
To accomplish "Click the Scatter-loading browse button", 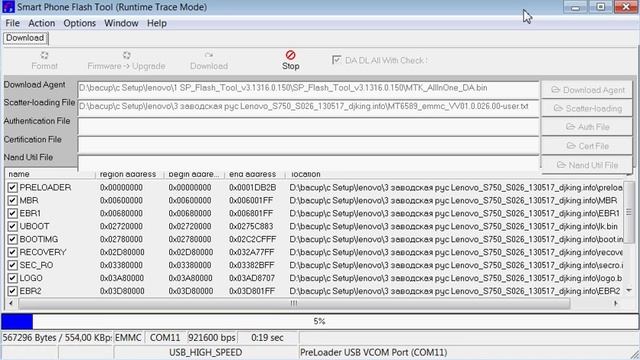I will coord(587,108).
